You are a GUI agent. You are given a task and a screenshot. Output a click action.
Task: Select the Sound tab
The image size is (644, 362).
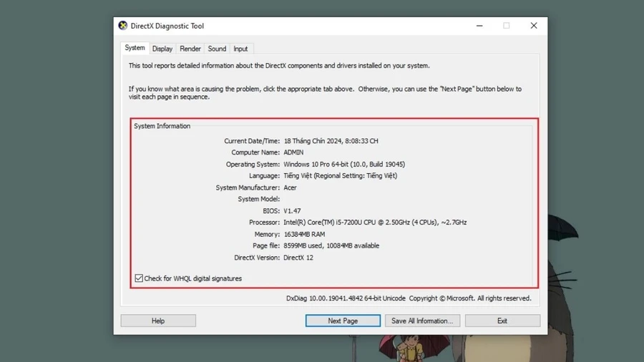[217, 49]
